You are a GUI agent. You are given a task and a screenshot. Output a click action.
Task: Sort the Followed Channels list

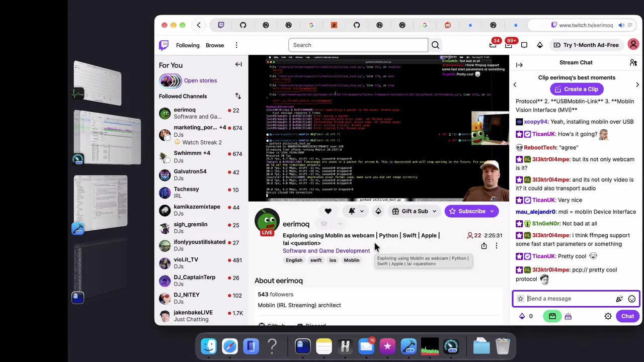pyautogui.click(x=238, y=96)
